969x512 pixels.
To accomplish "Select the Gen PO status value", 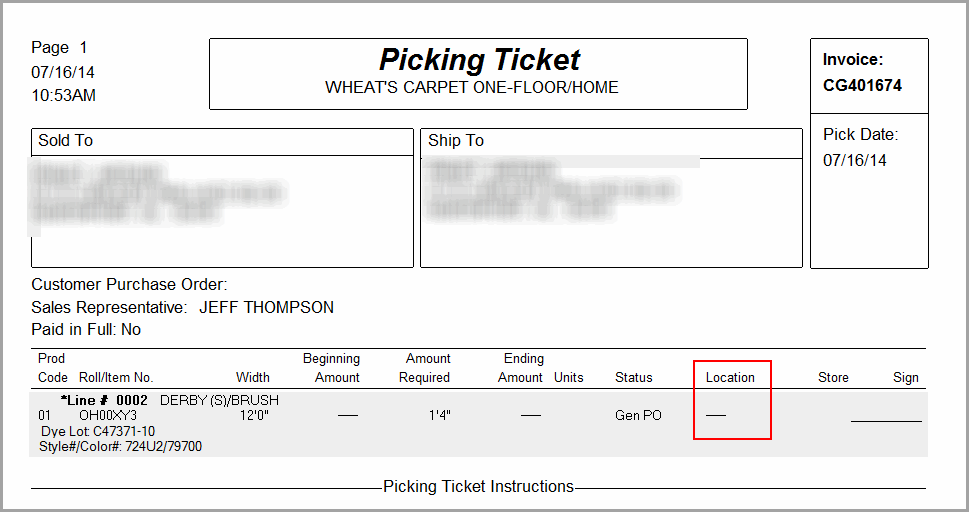I will tap(638, 416).
